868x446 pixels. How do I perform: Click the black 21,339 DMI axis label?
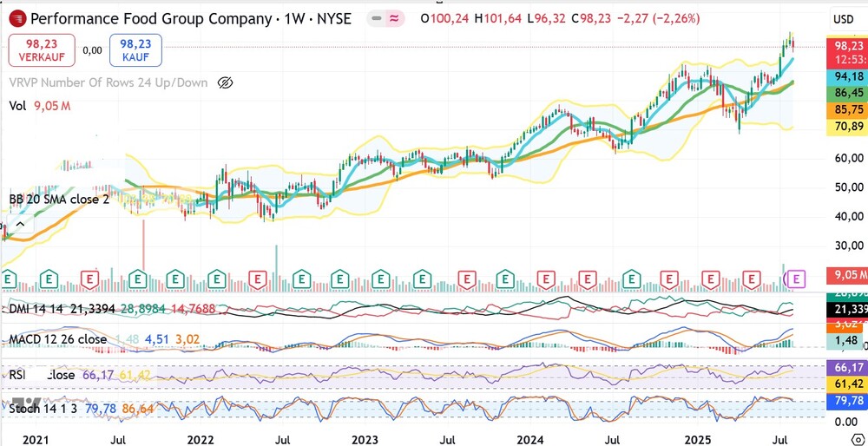pyautogui.click(x=846, y=309)
